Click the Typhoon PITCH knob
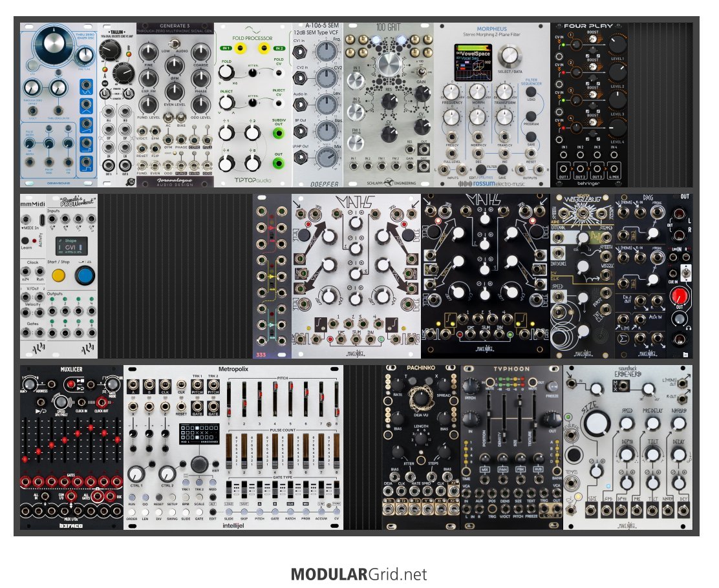The width and height of the screenshot is (719, 588). [469, 386]
